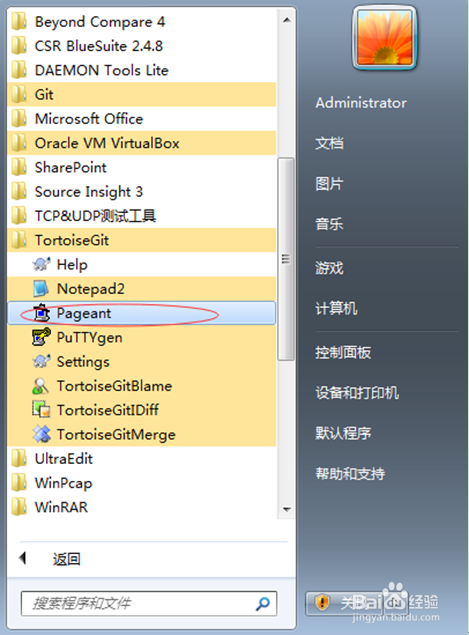This screenshot has width=469, height=635.
Task: Open the Notepad2 editor entry
Action: (141, 289)
